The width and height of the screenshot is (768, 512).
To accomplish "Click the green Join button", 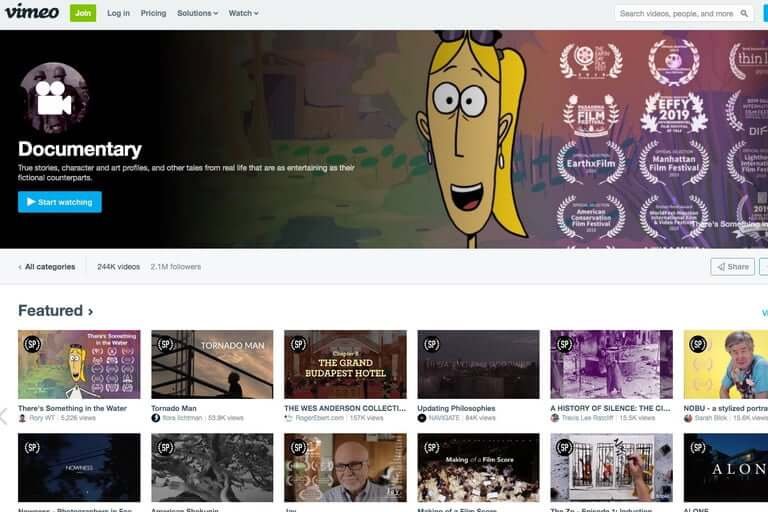I will pos(83,13).
